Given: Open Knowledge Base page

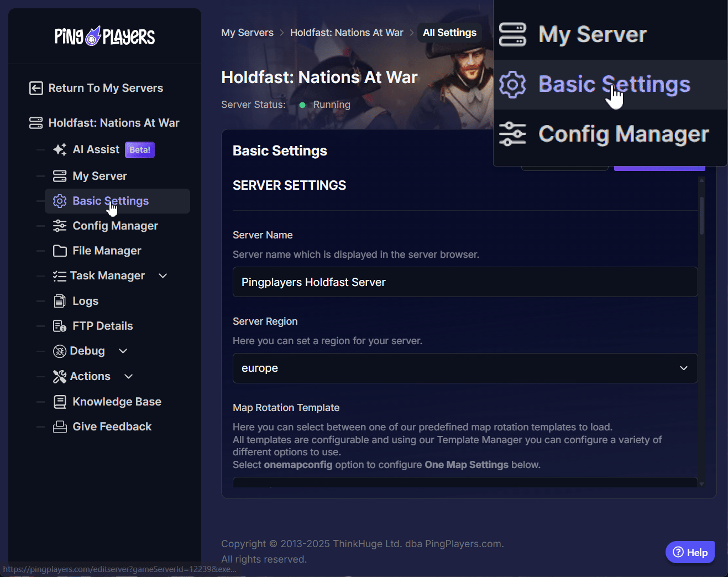Looking at the screenshot, I should point(117,402).
